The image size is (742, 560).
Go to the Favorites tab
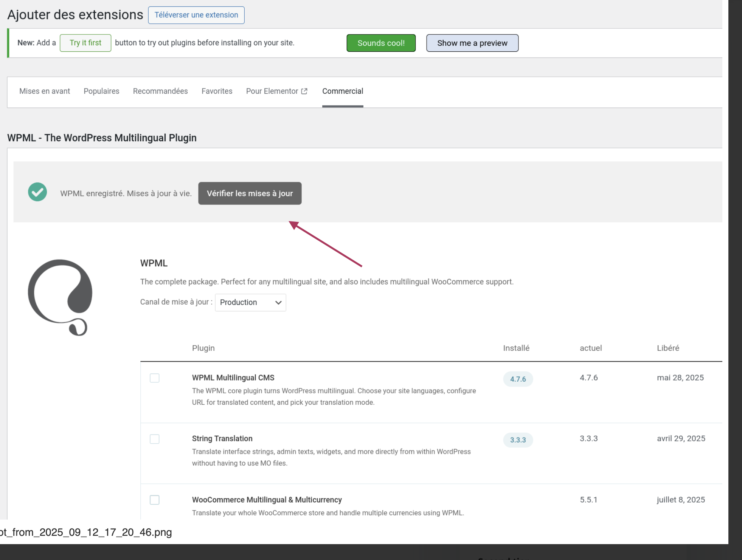click(x=217, y=91)
